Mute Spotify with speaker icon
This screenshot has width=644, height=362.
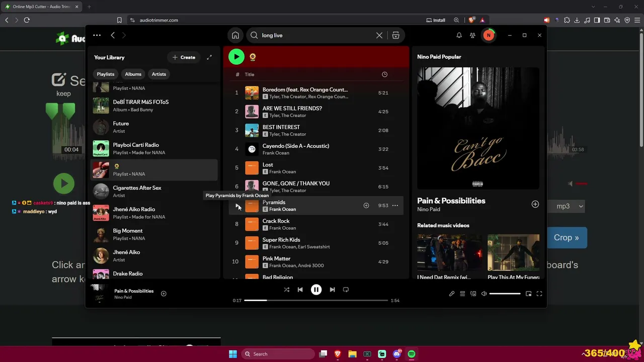pos(484,294)
